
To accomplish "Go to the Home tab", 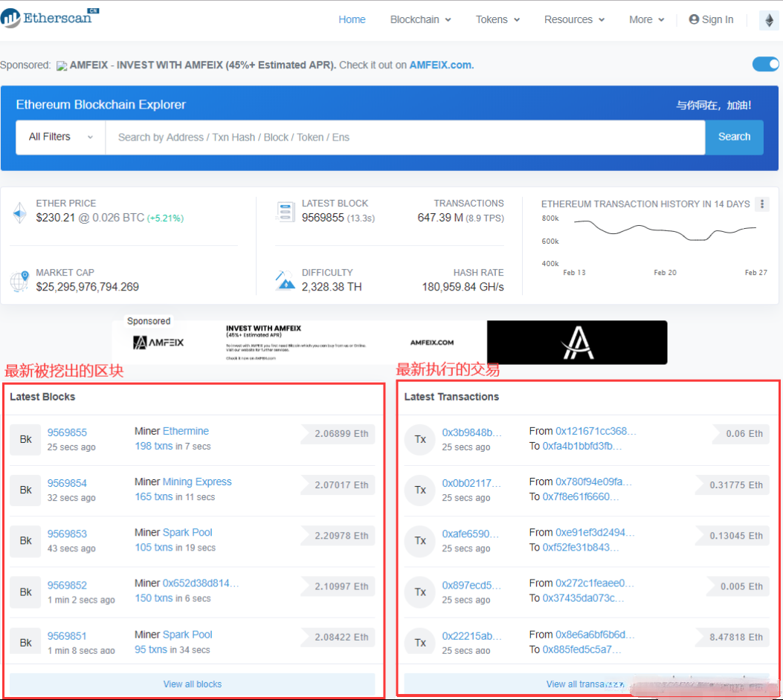I will pyautogui.click(x=352, y=19).
